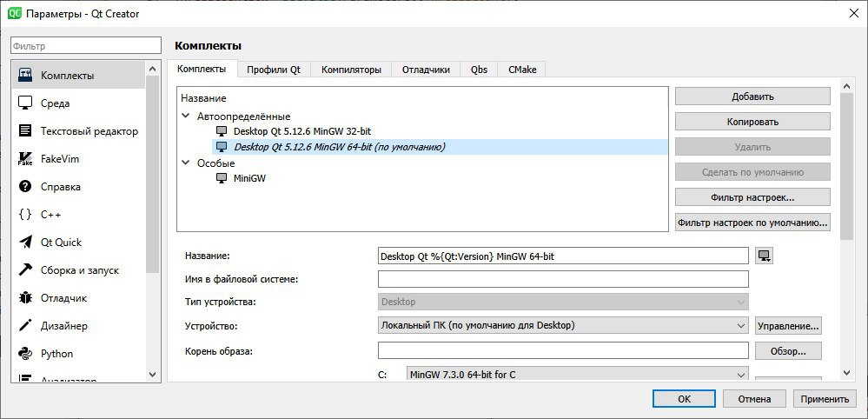
Task: Open Фильтр настроек... button
Action: click(752, 197)
